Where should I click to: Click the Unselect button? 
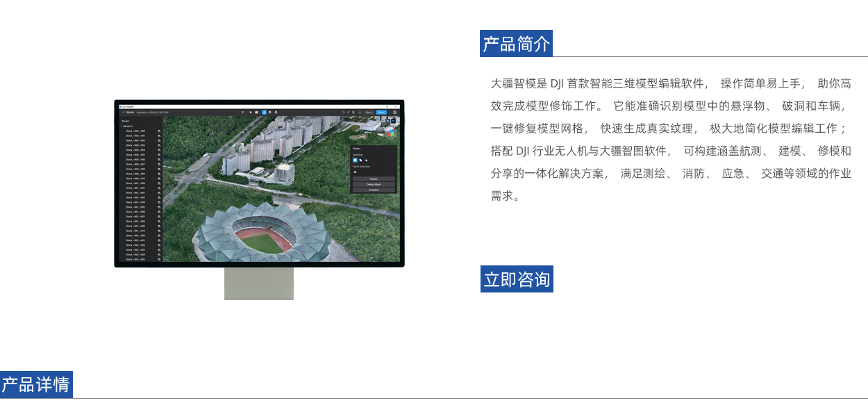[x=374, y=190]
